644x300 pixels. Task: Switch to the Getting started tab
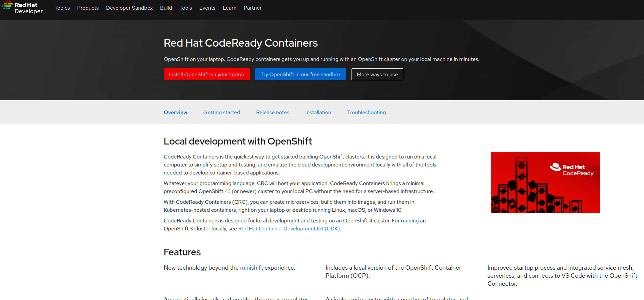221,113
